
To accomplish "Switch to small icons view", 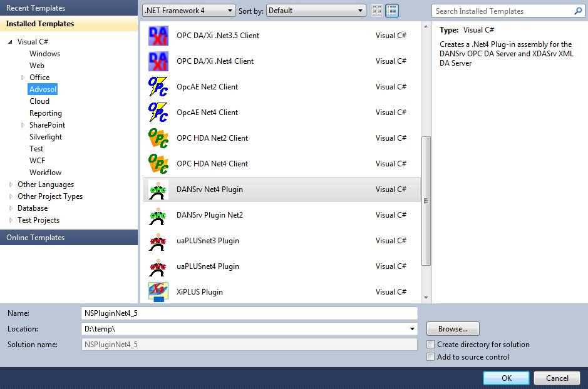I will (377, 11).
